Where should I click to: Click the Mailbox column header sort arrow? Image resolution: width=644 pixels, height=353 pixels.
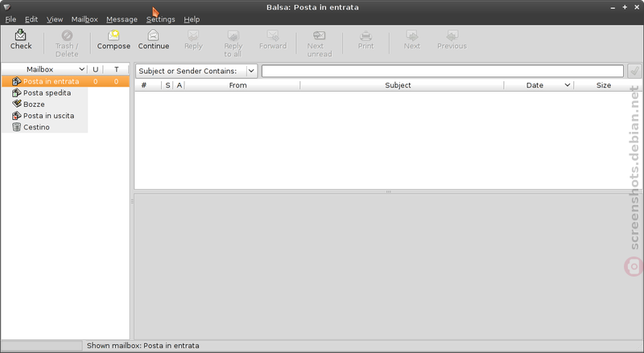pyautogui.click(x=82, y=69)
